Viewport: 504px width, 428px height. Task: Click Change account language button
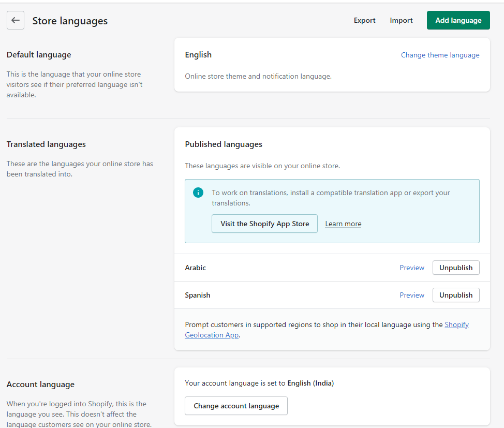click(x=236, y=406)
